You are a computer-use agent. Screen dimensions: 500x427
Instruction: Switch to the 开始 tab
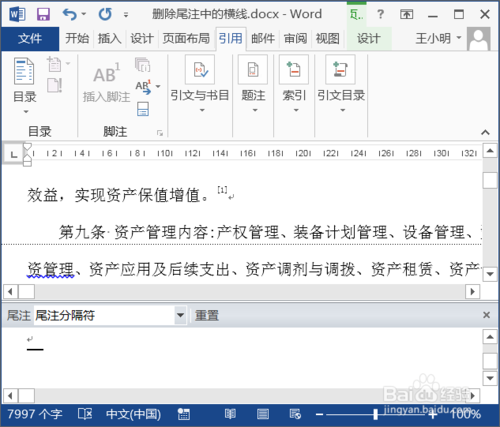click(x=77, y=39)
